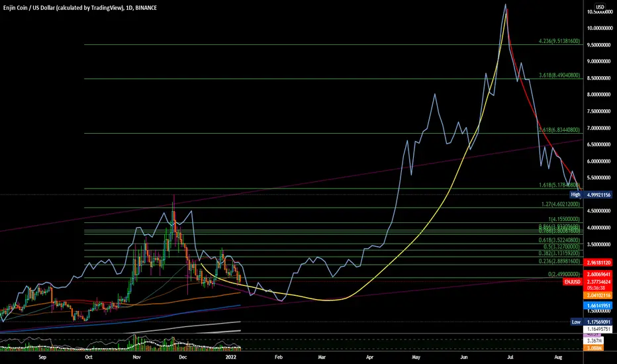
Task: Select the 3.618(8.49040800) Fibonacci label
Action: [x=559, y=75]
